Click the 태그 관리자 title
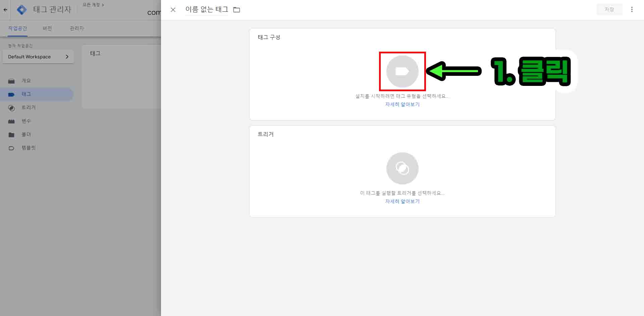Screen dimensions: 644x316 [x=52, y=9]
